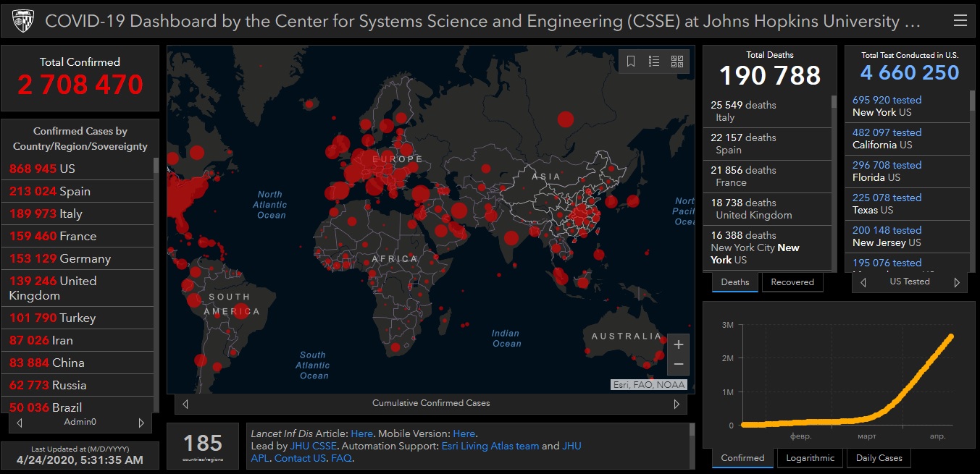Image resolution: width=980 pixels, height=474 pixels.
Task: Zoom in on the map
Action: [x=678, y=344]
